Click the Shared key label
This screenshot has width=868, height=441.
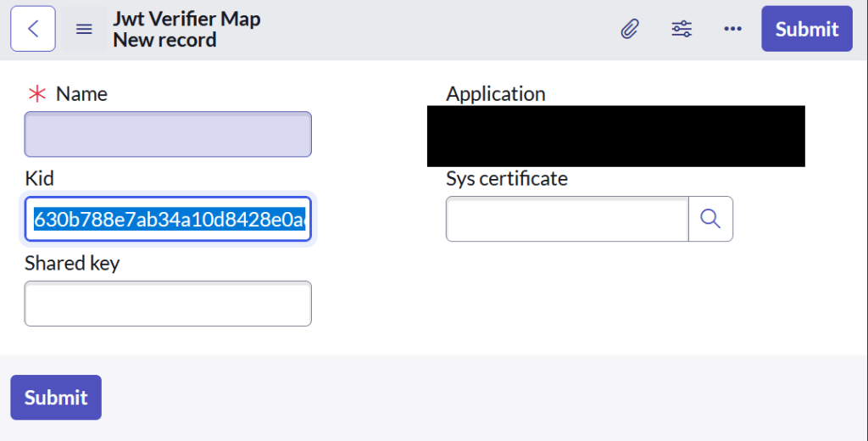72,263
